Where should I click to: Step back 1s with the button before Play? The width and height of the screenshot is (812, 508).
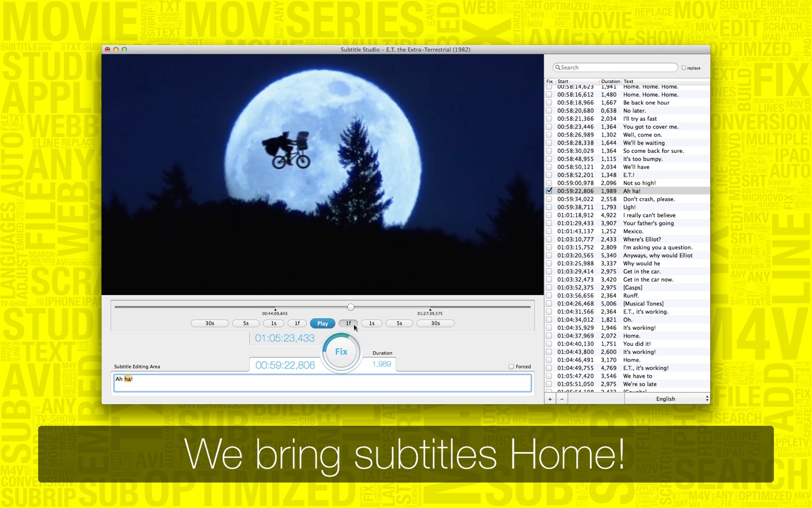[273, 323]
